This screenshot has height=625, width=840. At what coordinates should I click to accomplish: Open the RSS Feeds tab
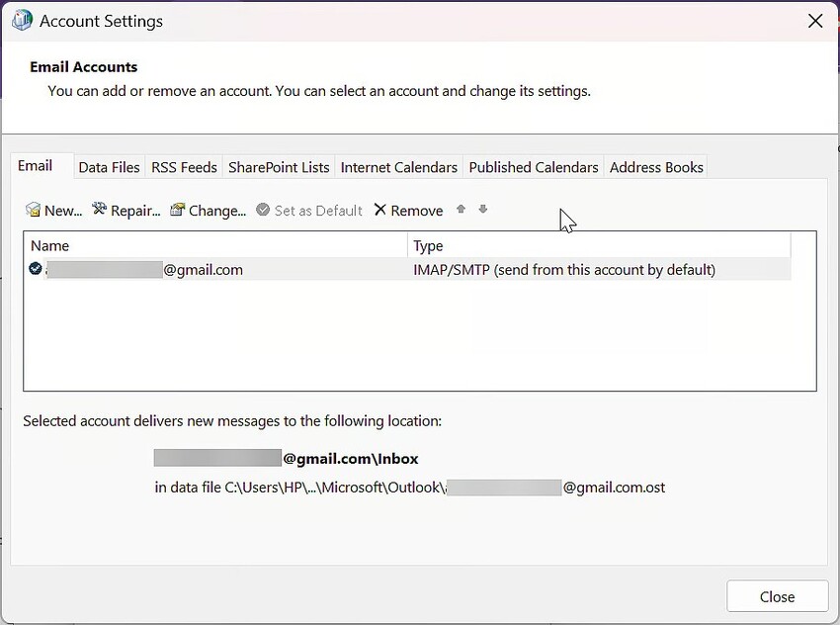coord(184,167)
